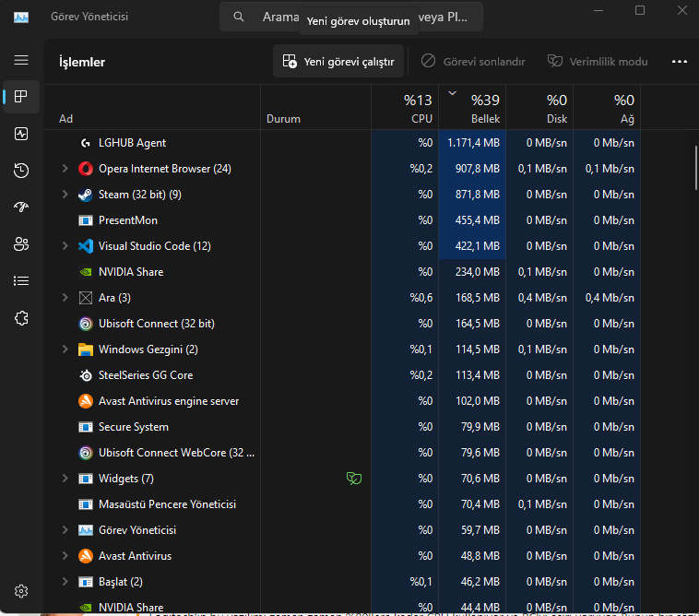699x616 pixels.
Task: Click the İşlemler page heading
Action: click(x=82, y=62)
